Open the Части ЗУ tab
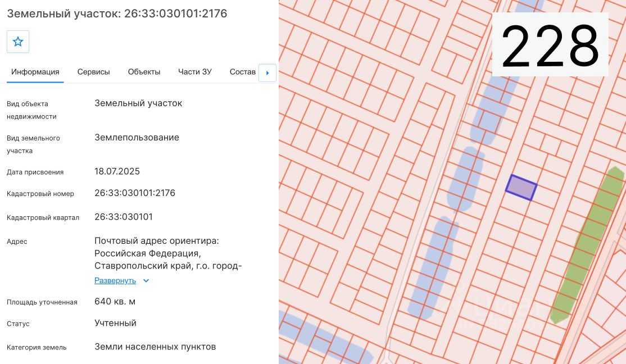626x364 pixels. [195, 72]
